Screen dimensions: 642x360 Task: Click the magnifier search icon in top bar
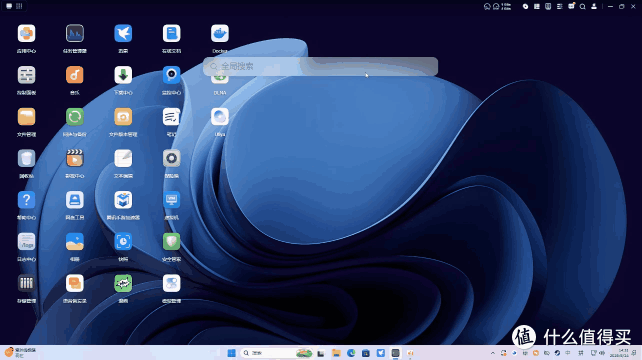coord(582,7)
